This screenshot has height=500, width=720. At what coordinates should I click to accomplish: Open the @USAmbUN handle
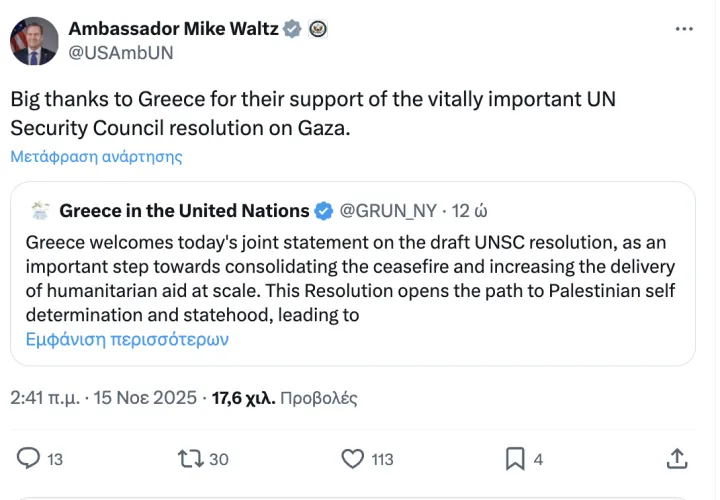(x=120, y=53)
